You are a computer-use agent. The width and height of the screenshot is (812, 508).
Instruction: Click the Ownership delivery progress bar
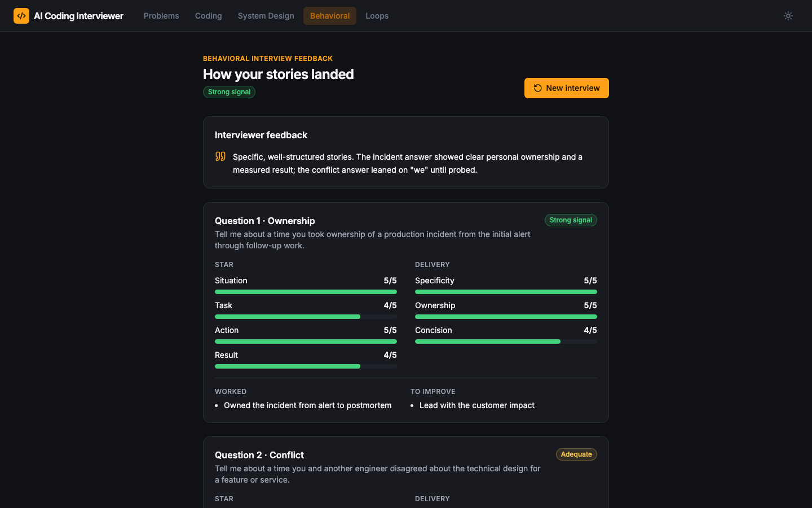506,317
